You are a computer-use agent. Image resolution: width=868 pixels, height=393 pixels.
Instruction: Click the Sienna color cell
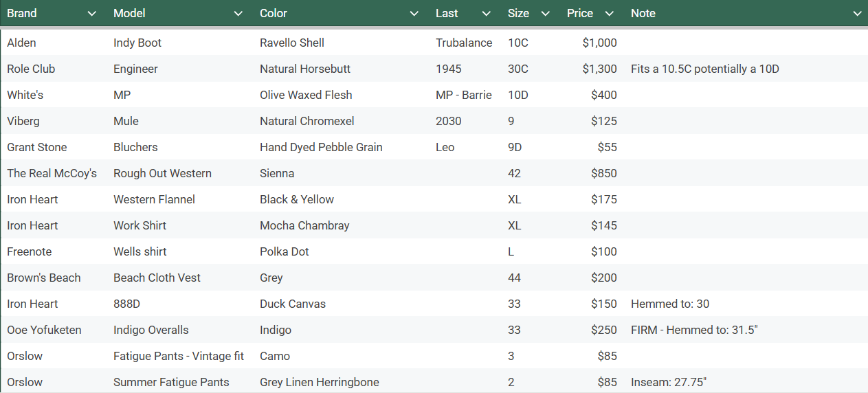(x=277, y=173)
